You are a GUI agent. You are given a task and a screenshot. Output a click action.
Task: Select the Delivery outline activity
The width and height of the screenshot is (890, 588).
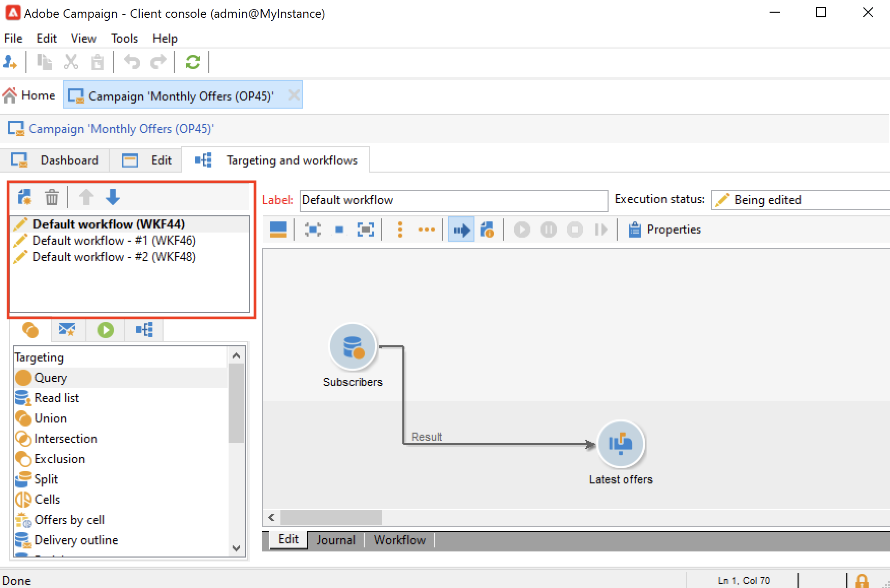121,540
